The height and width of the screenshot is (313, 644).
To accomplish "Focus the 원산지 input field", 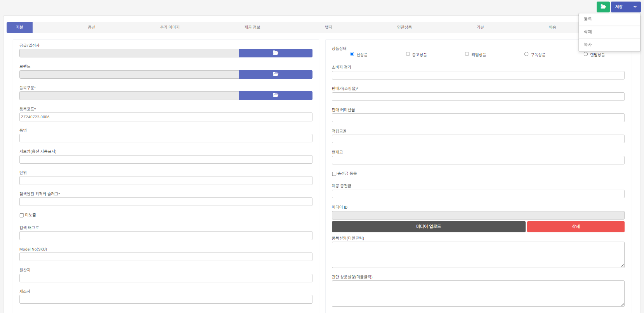I will 166,278.
